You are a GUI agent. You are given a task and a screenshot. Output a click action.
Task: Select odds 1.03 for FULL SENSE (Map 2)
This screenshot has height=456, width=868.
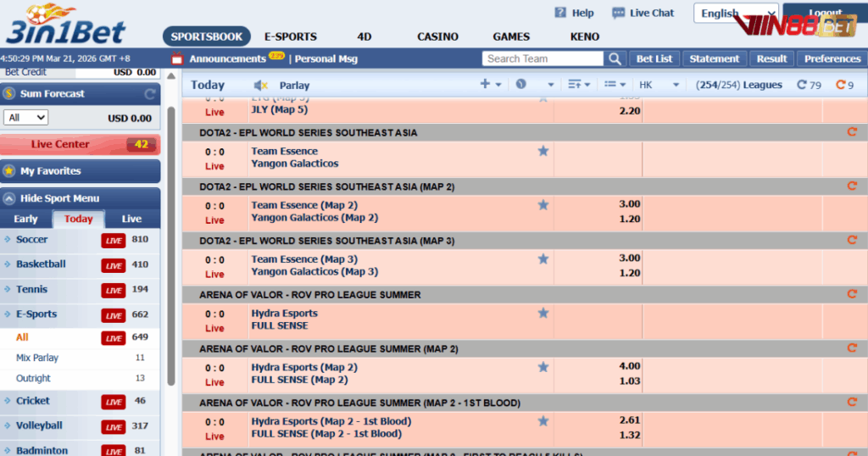(630, 381)
